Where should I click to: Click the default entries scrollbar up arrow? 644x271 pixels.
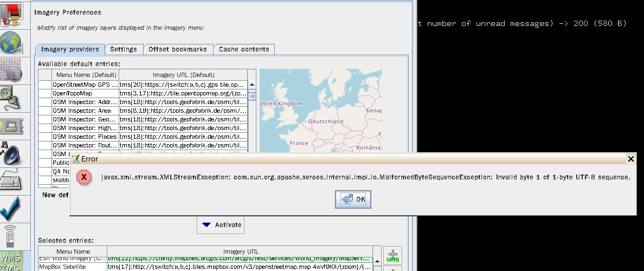click(252, 85)
